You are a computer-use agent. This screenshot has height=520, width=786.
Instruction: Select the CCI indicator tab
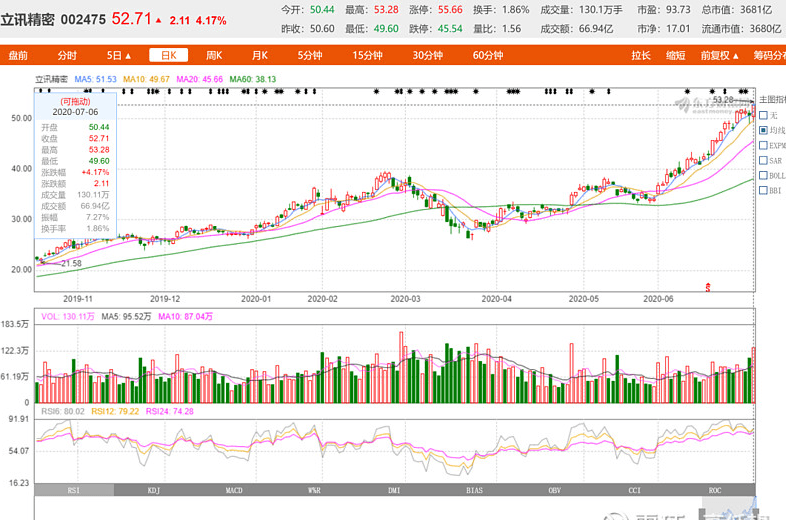[635, 490]
